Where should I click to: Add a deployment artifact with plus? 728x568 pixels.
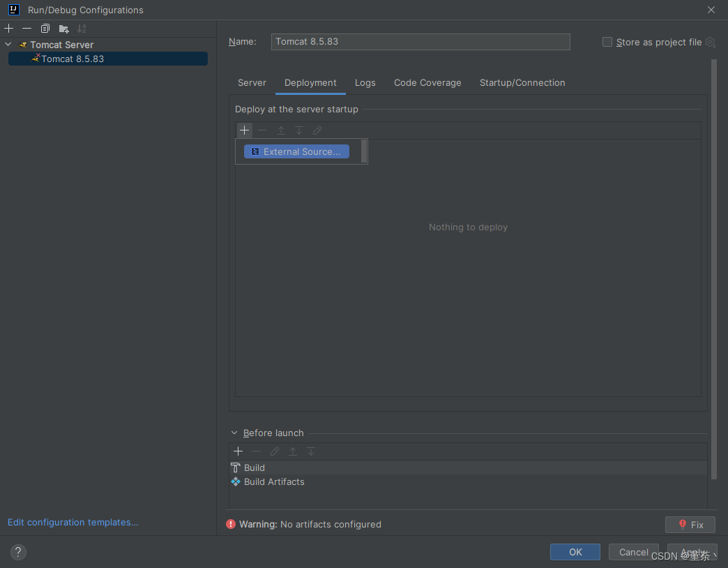click(244, 130)
